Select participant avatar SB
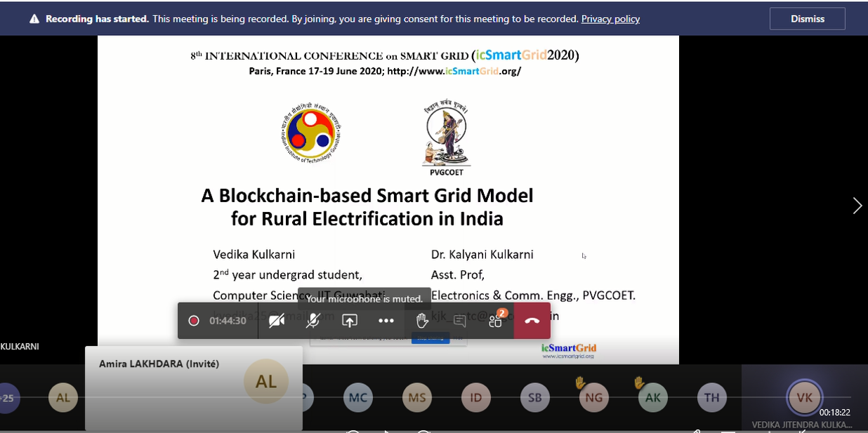 click(x=535, y=398)
